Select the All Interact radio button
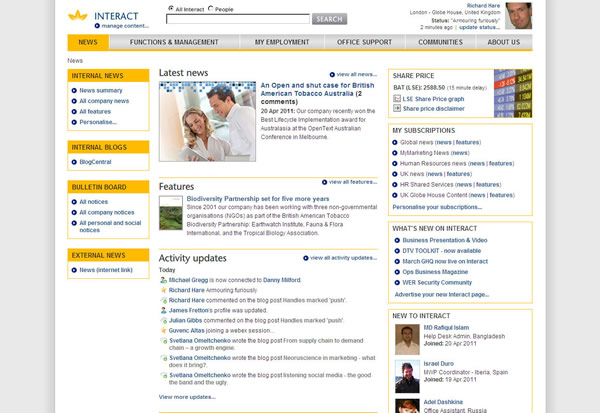600x413 pixels. [169, 8]
